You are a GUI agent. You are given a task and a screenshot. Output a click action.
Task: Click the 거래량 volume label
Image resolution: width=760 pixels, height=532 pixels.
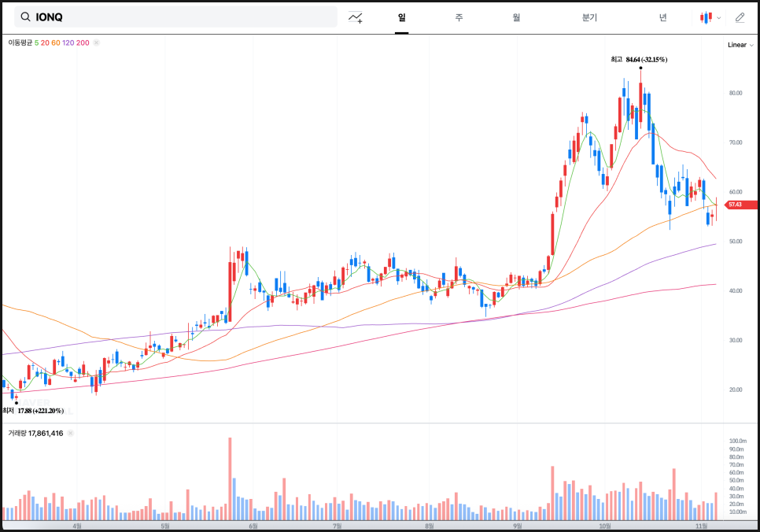(18, 434)
